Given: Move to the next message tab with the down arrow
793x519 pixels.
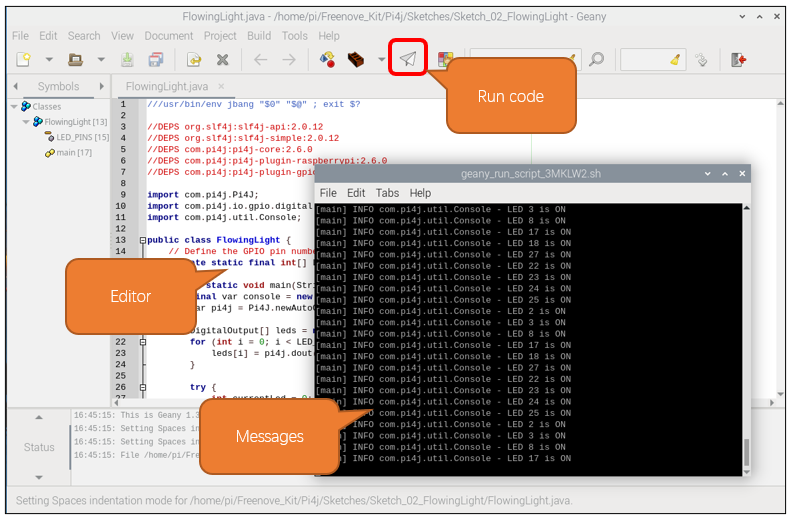Looking at the screenshot, I should pyautogui.click(x=39, y=477).
